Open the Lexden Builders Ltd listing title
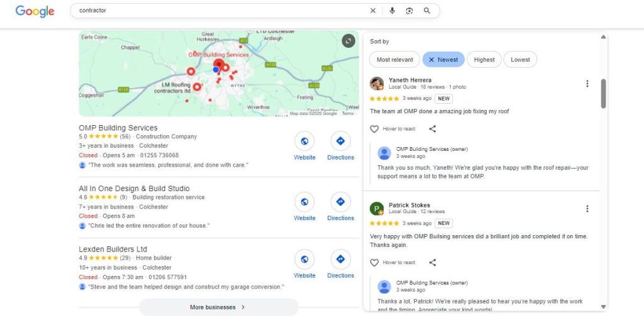Screen dimensions: 644x320 (113, 250)
